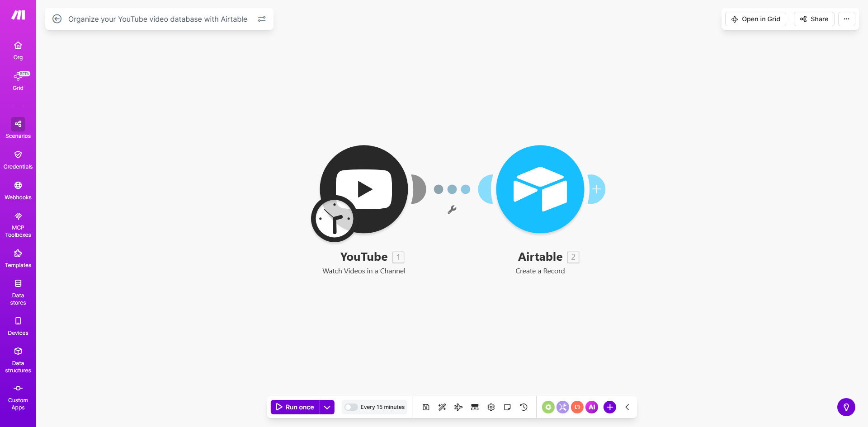The width and height of the screenshot is (868, 427).
Task: Auto-align modules with the magic wand
Action: click(442, 407)
